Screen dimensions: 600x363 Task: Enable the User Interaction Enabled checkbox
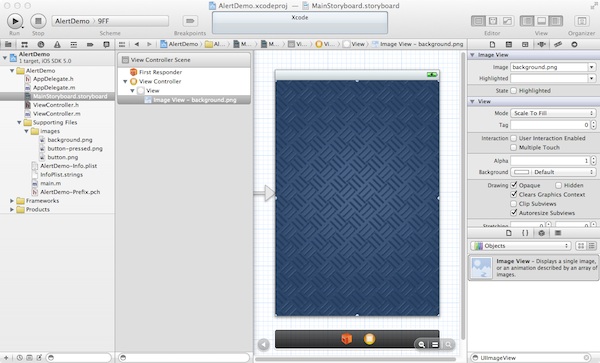514,138
